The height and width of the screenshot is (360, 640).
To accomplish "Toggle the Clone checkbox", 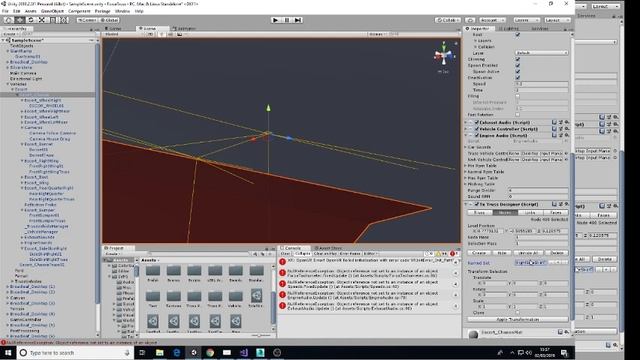I will (x=518, y=313).
